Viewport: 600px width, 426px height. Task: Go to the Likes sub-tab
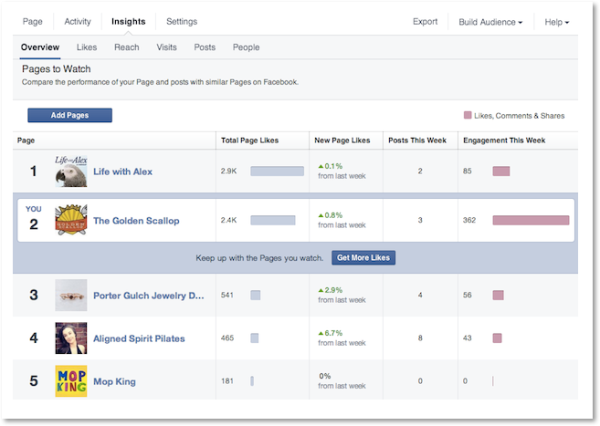(86, 47)
